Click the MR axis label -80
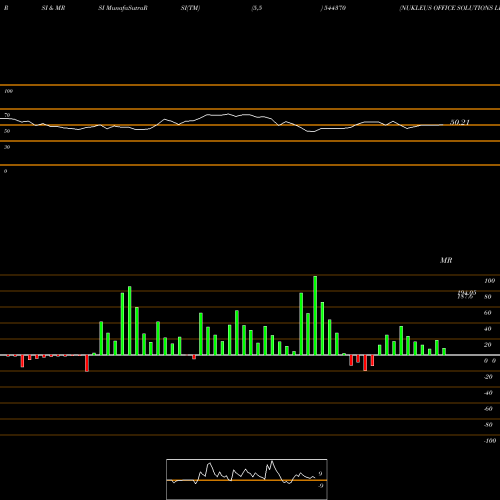Screen dimensions: 500x500 click(x=488, y=425)
